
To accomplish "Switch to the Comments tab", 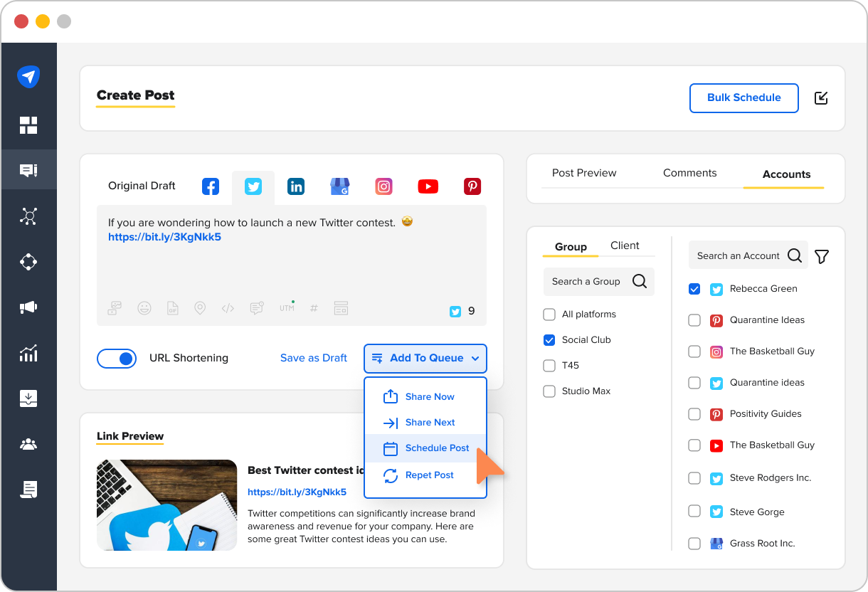I will coord(689,172).
